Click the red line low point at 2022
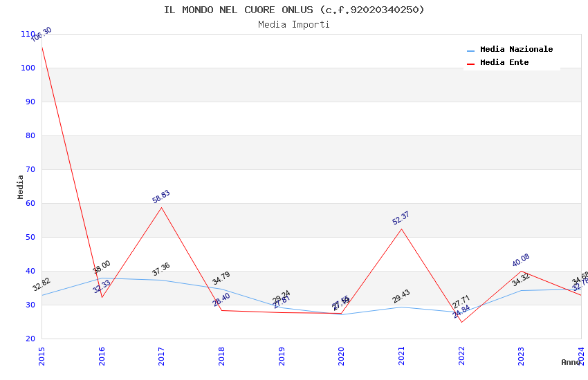Viewport: 588px width, 380px height. click(x=461, y=322)
